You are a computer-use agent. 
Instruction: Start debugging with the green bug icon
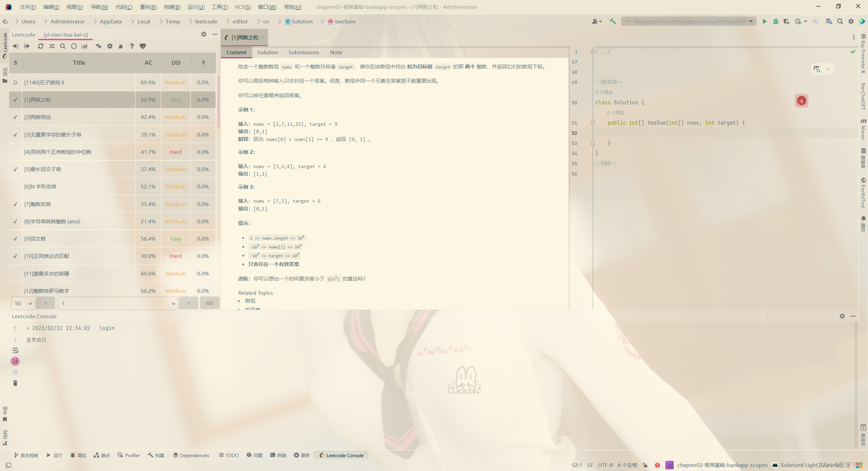click(776, 21)
